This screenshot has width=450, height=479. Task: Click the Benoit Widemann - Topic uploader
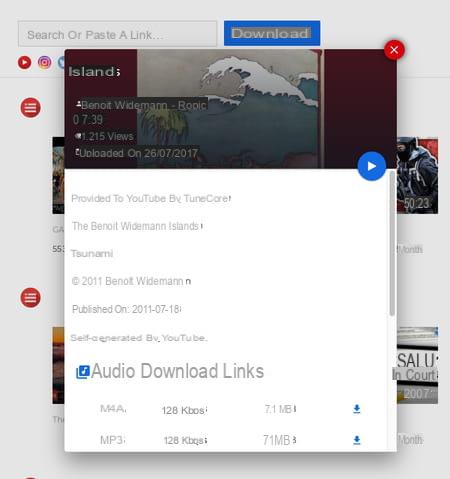click(x=143, y=105)
